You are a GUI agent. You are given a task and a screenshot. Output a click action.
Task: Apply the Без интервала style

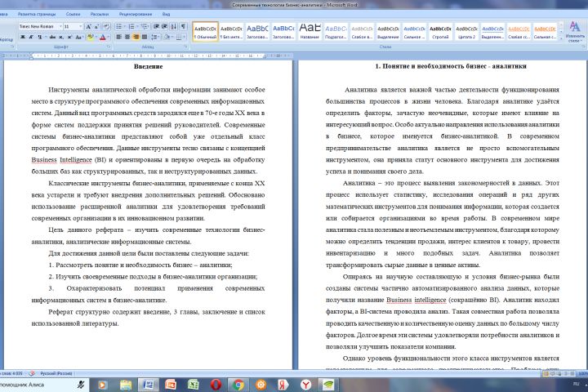click(231, 32)
